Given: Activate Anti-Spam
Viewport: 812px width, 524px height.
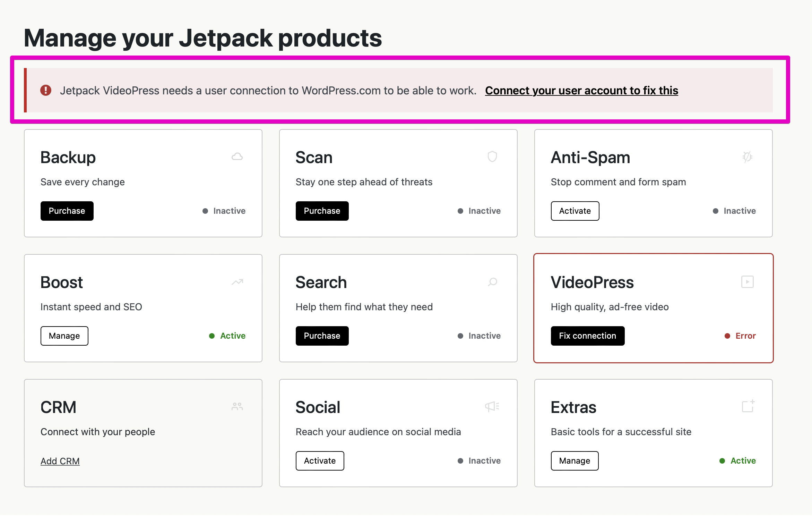Looking at the screenshot, I should 575,211.
